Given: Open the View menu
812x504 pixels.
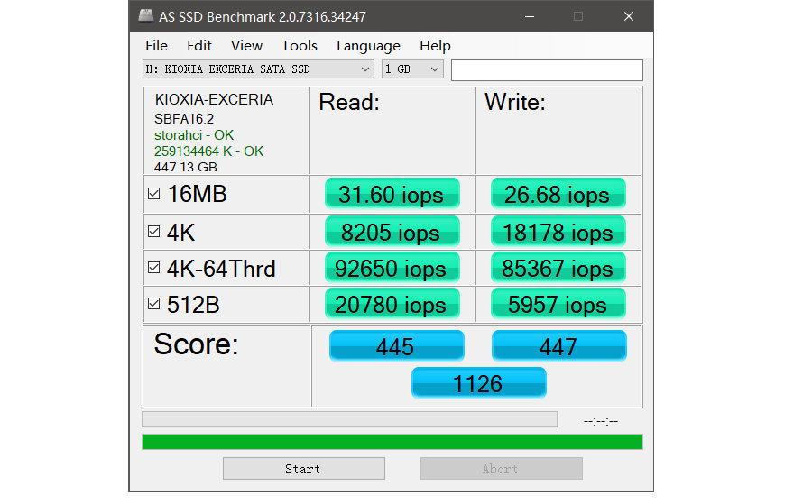Looking at the screenshot, I should (246, 46).
